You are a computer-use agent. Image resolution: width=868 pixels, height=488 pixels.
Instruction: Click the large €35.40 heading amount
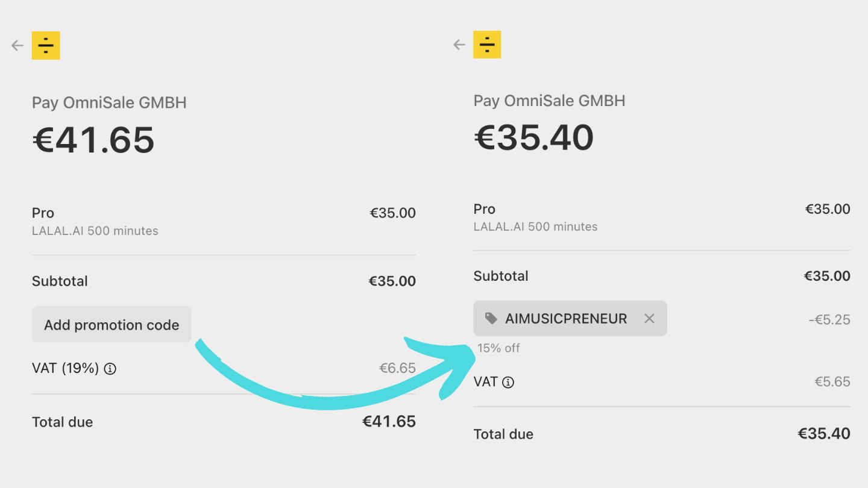coord(534,137)
